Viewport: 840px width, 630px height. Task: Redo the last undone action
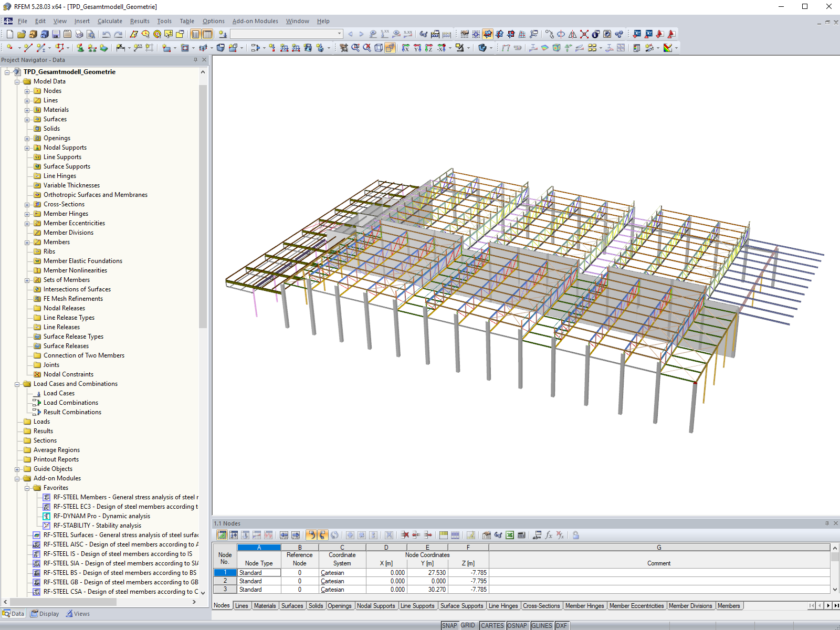point(118,34)
